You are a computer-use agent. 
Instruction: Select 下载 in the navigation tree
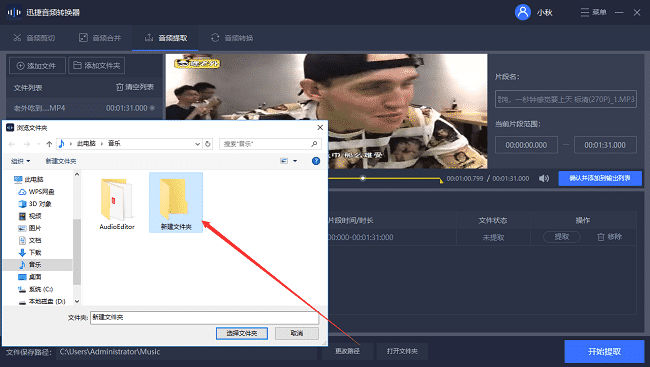(30, 252)
